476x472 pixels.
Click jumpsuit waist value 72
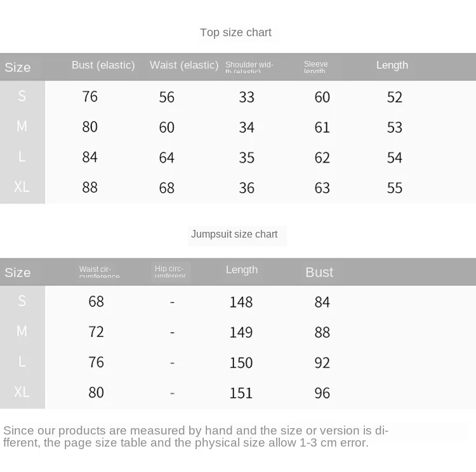tap(96, 332)
